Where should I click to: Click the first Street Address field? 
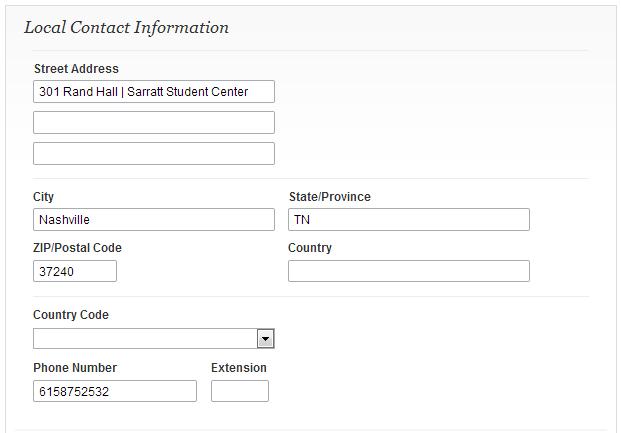pyautogui.click(x=153, y=92)
